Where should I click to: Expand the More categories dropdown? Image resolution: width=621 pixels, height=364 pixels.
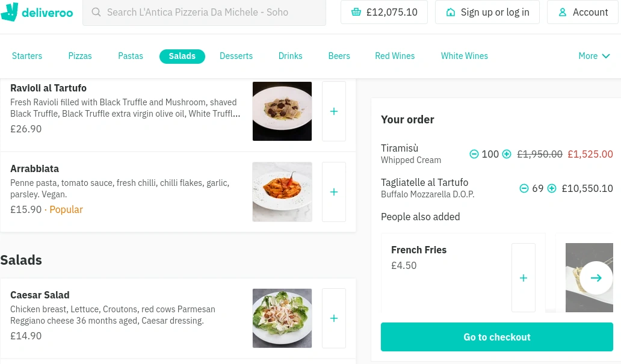pyautogui.click(x=594, y=56)
